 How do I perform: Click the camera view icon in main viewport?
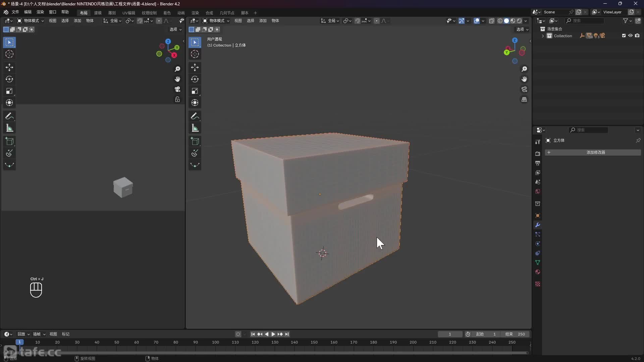[x=524, y=89]
